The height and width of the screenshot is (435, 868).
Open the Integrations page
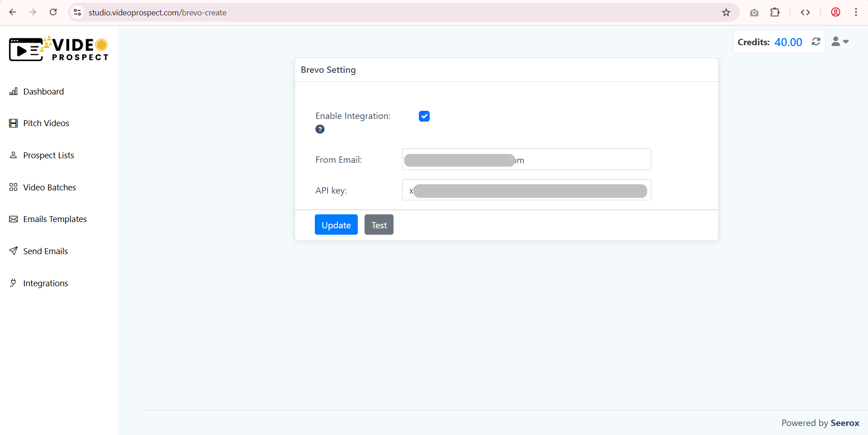[45, 284]
